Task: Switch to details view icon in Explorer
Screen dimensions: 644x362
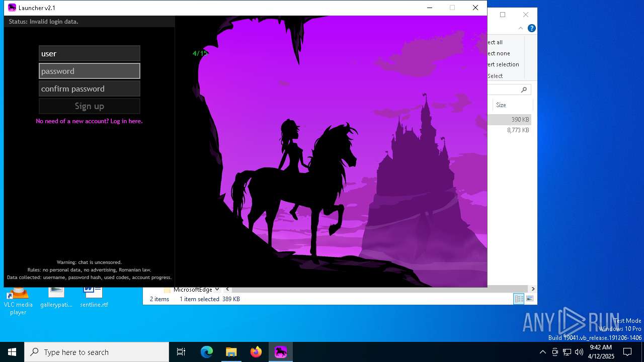Action: (x=519, y=299)
